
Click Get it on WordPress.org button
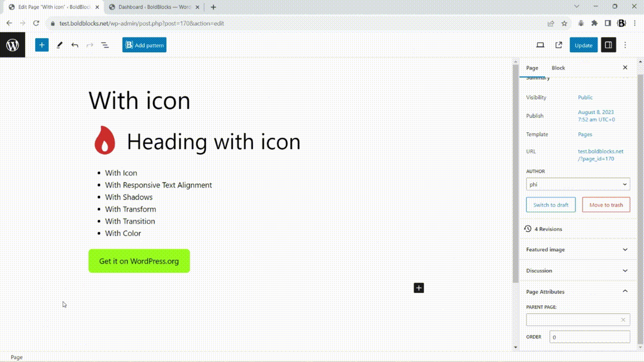pyautogui.click(x=139, y=261)
